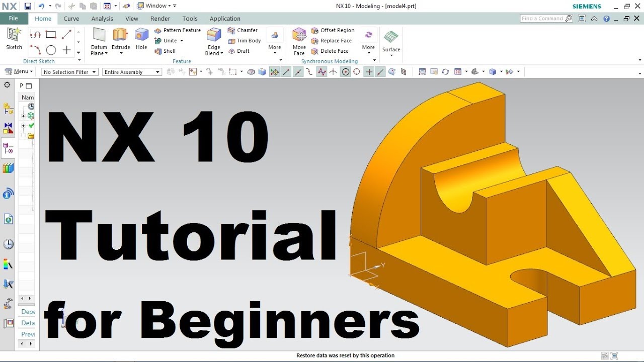The width and height of the screenshot is (644, 362).
Task: Click the Extrude feature icon
Action: [120, 35]
